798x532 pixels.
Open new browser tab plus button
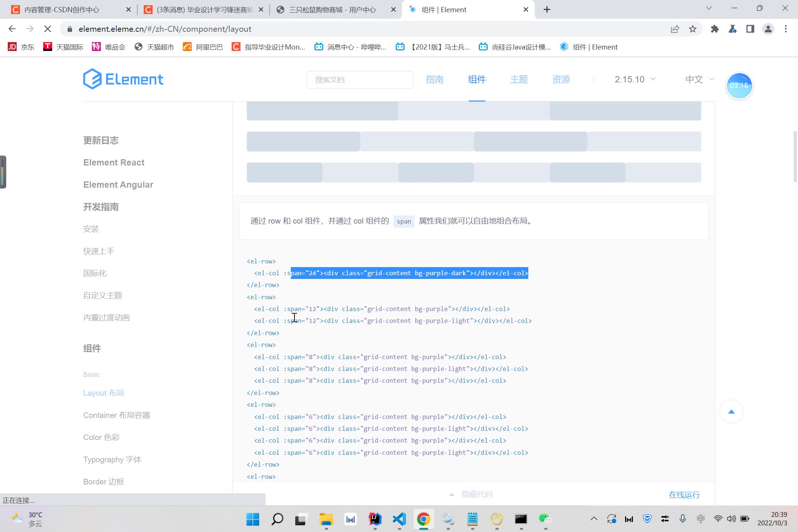pyautogui.click(x=547, y=10)
